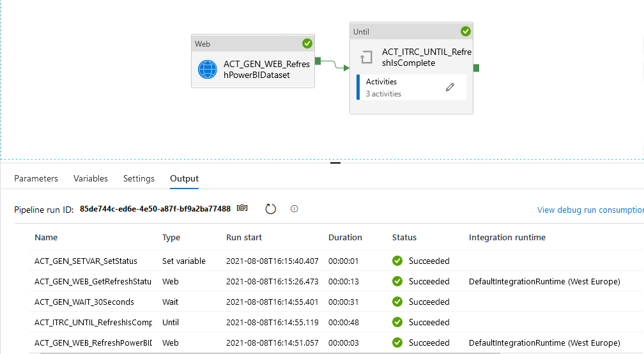Click run start 2021-08-08T16:14:51.057
644x354 pixels.
coord(272,343)
